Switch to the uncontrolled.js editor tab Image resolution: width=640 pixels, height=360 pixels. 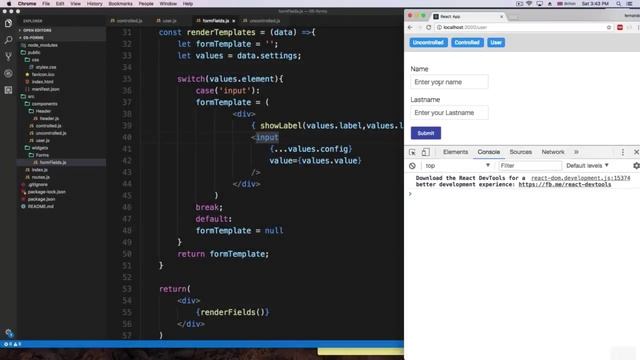(264, 21)
